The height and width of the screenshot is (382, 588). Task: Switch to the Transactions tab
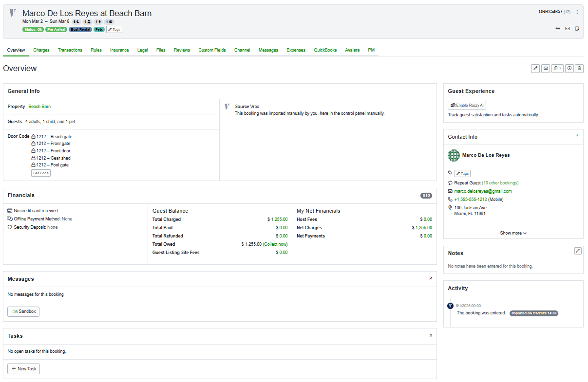coord(70,50)
